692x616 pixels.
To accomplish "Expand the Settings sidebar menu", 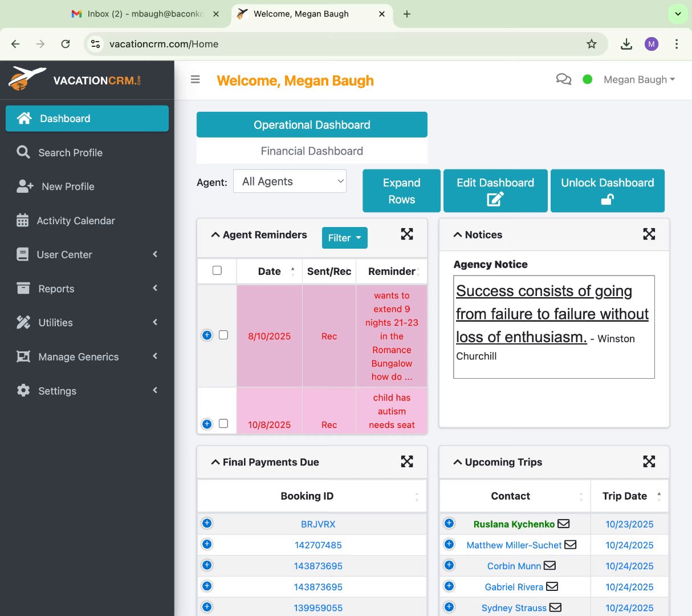I will click(x=87, y=391).
